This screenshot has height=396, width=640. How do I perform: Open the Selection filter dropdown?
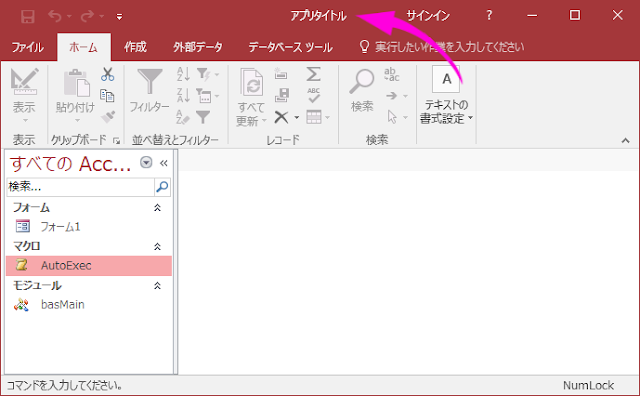208,74
